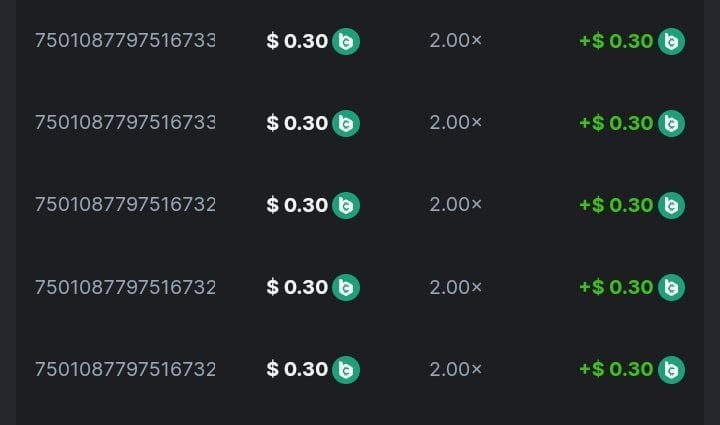This screenshot has width=720, height=425.
Task: Select the 2.00× multiplier in the bottom row
Action: coord(455,369)
